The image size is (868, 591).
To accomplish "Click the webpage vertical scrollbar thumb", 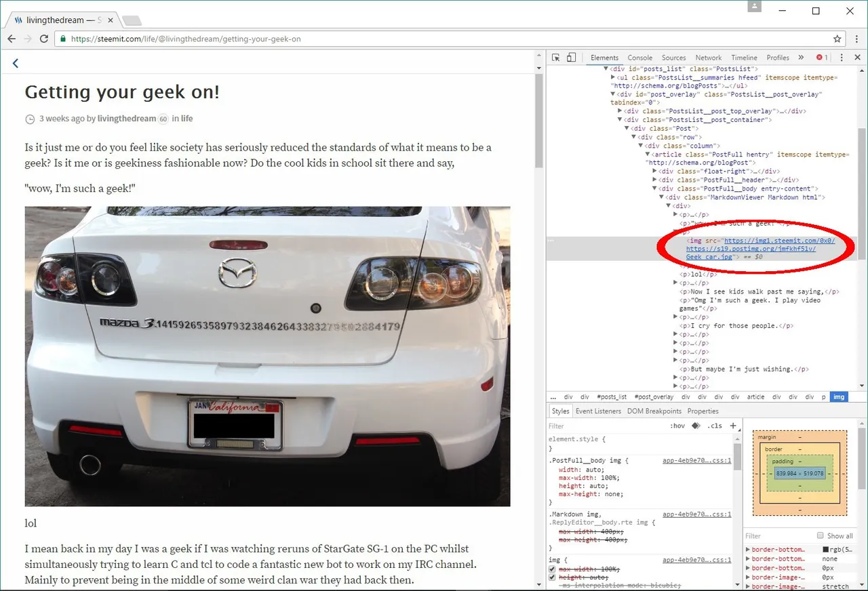I will click(539, 121).
